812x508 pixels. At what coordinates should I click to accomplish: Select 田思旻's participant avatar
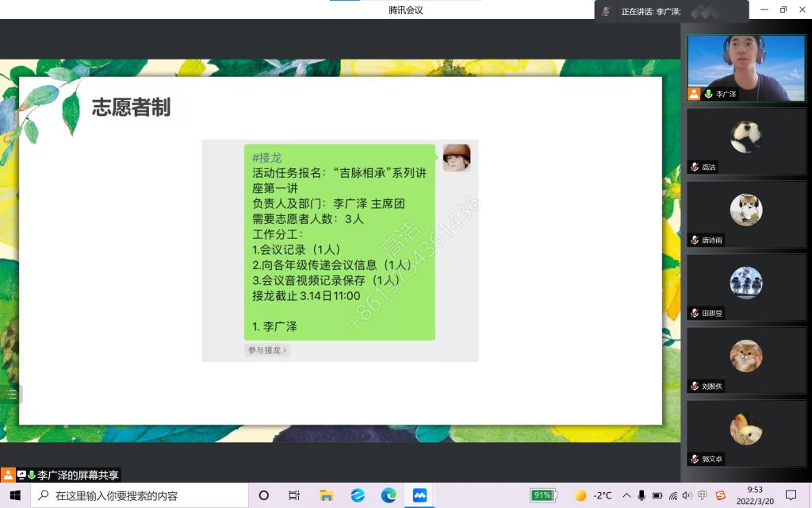pos(745,283)
